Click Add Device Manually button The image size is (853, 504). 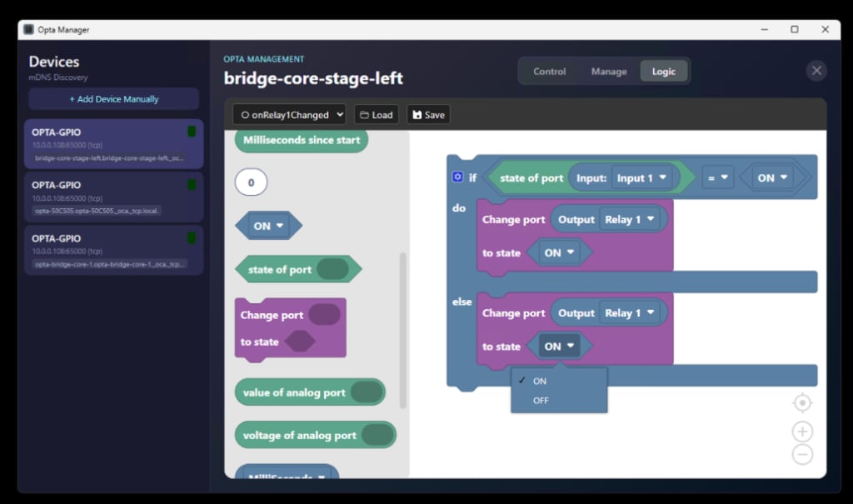[113, 99]
